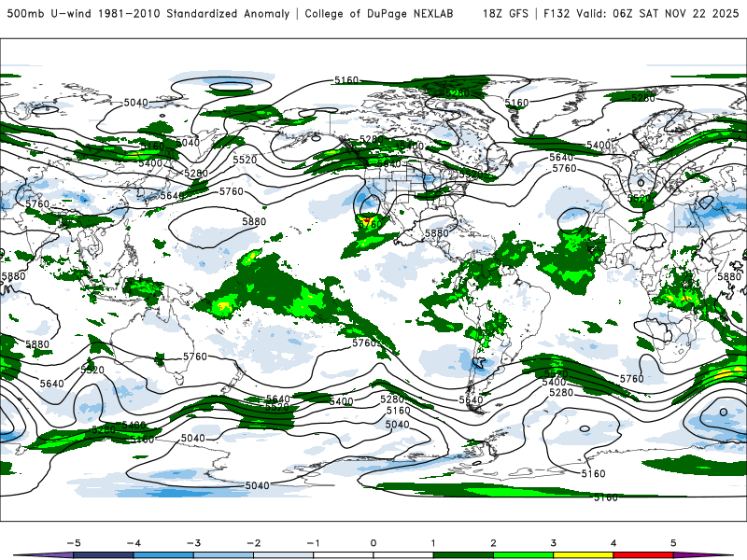Click the '1' colorbar tick label
This screenshot has width=747, height=560.
tap(433, 543)
